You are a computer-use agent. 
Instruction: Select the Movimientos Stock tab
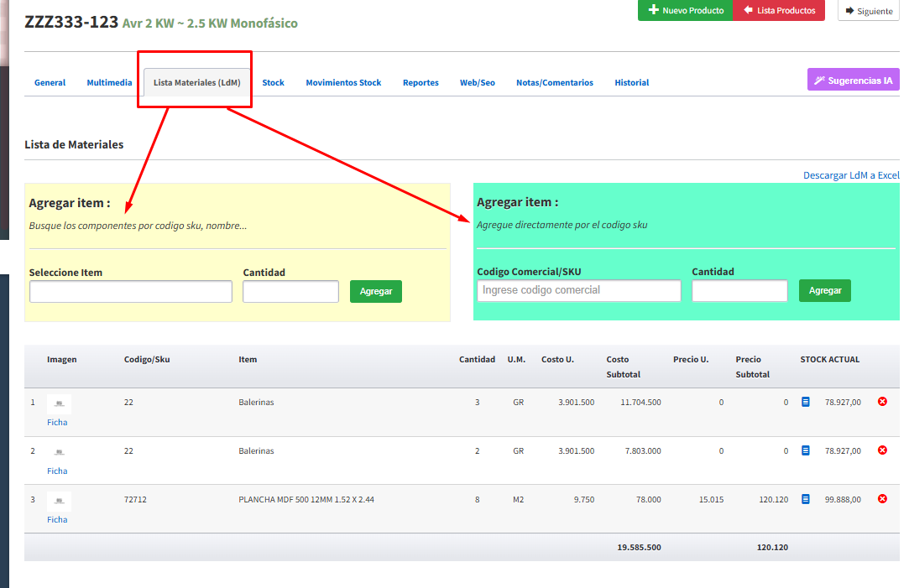[343, 83]
